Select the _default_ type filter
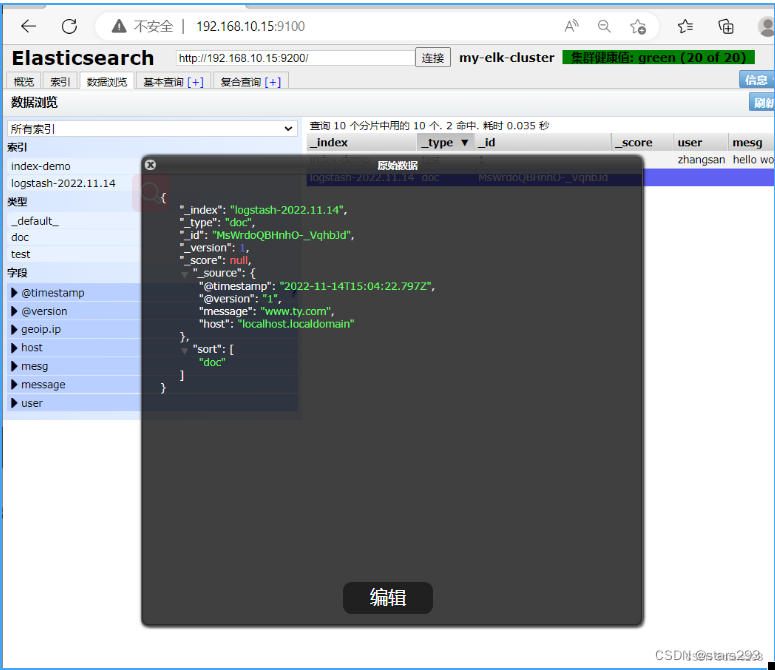Screen dimensions: 775x670 [x=35, y=221]
